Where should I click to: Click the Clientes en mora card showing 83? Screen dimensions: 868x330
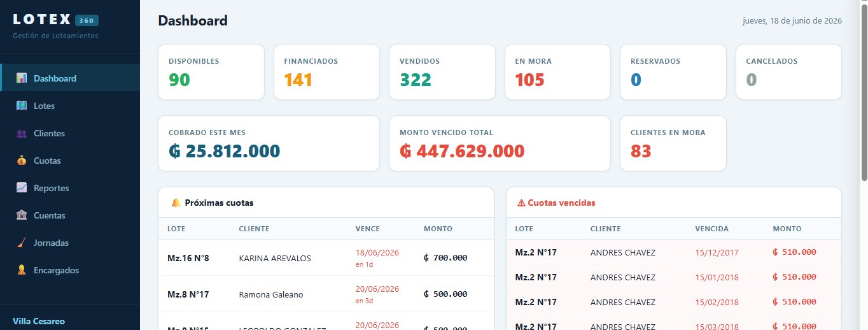coord(673,143)
